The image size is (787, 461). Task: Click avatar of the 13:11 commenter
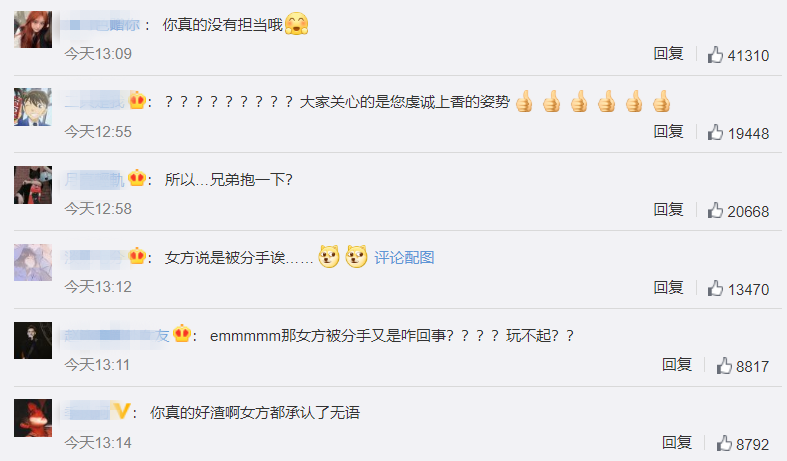pyautogui.click(x=33, y=340)
